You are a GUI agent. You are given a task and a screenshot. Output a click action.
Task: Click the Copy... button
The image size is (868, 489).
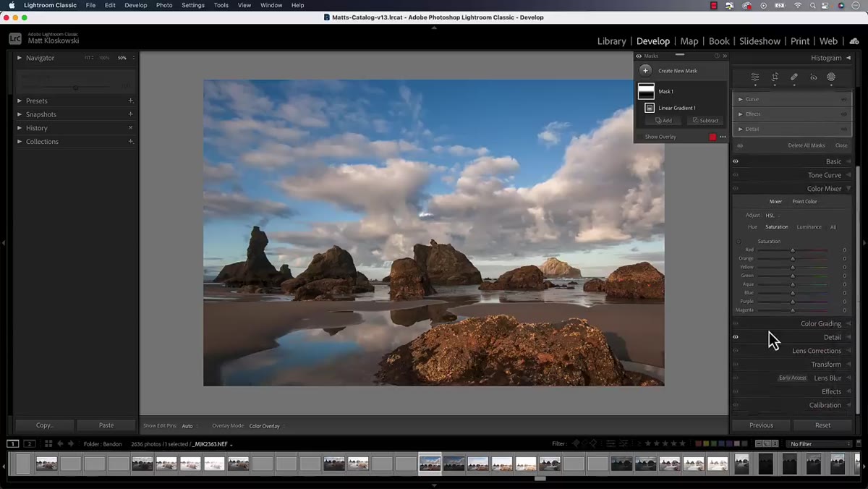click(x=45, y=425)
